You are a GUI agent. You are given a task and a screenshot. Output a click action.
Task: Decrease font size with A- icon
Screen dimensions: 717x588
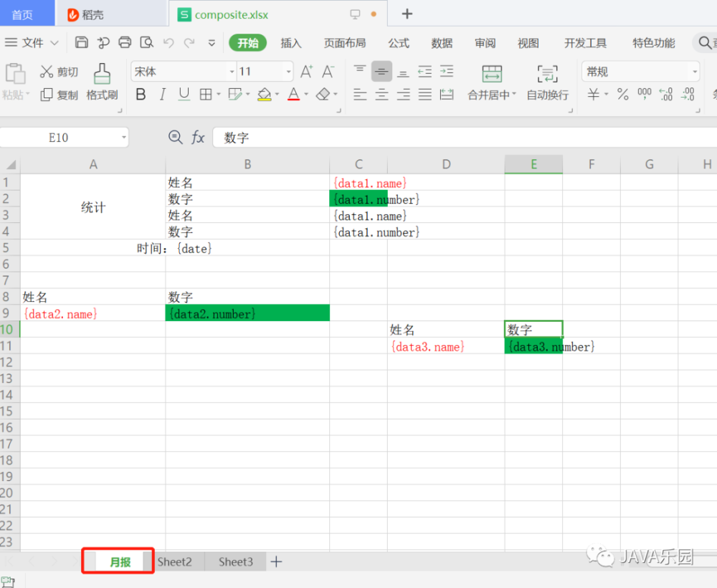click(x=328, y=72)
